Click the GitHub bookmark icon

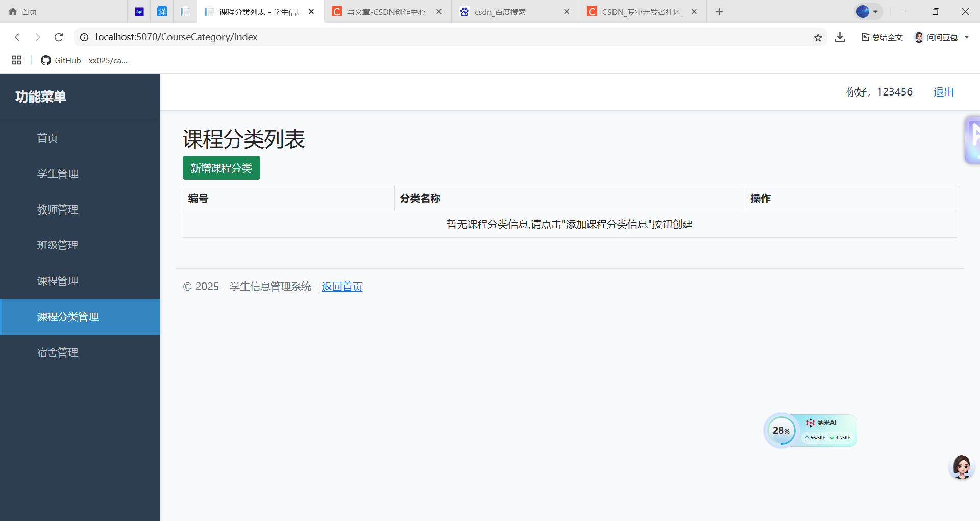click(45, 60)
